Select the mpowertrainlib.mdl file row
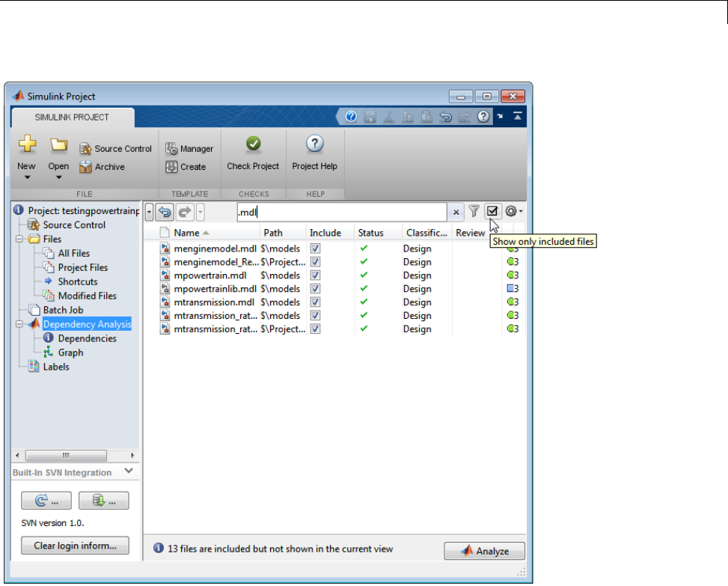The width and height of the screenshot is (728, 586). tap(335, 289)
